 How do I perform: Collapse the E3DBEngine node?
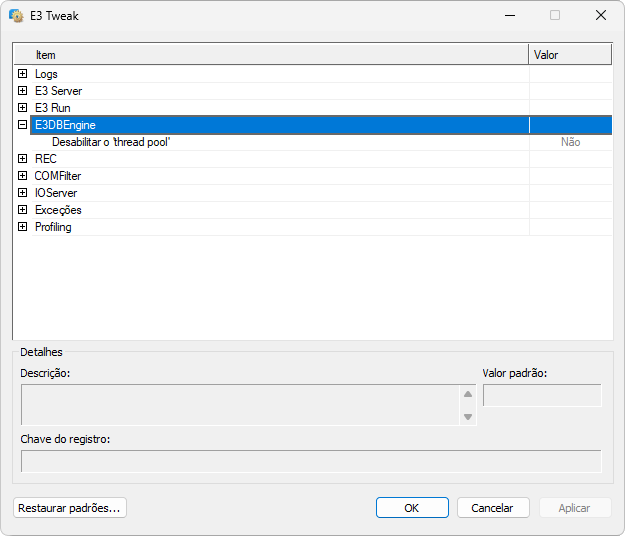(23, 125)
